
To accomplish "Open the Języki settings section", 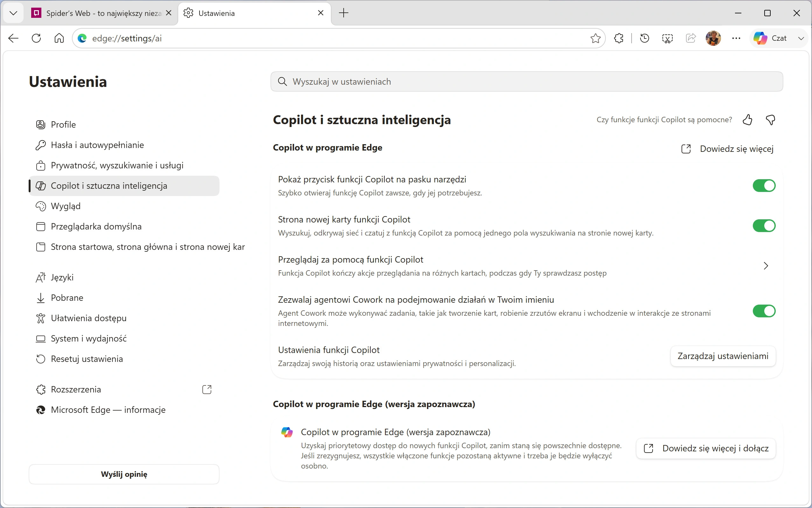I will 123,278.
